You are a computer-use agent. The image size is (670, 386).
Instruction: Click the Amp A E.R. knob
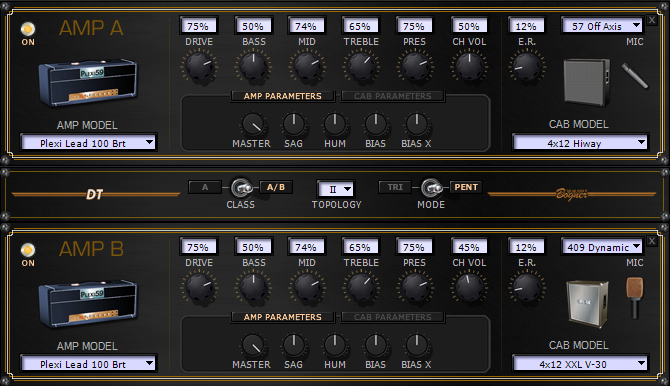pos(527,66)
